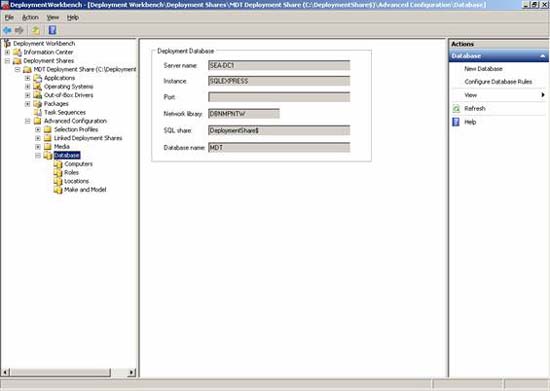The image size is (550, 391).
Task: Collapse the Deployment Shares node
Action: [7, 61]
